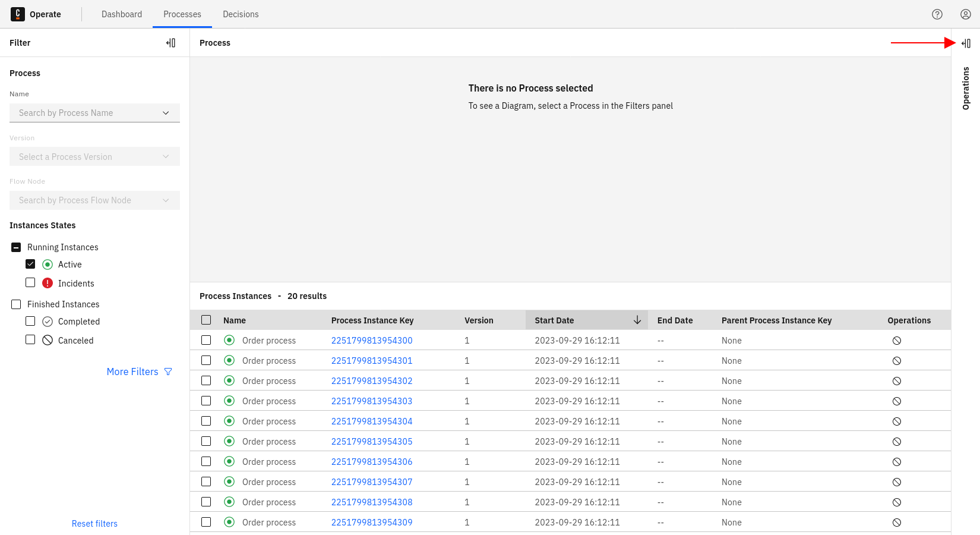
Task: Sort by End Date column header
Action: 675,320
